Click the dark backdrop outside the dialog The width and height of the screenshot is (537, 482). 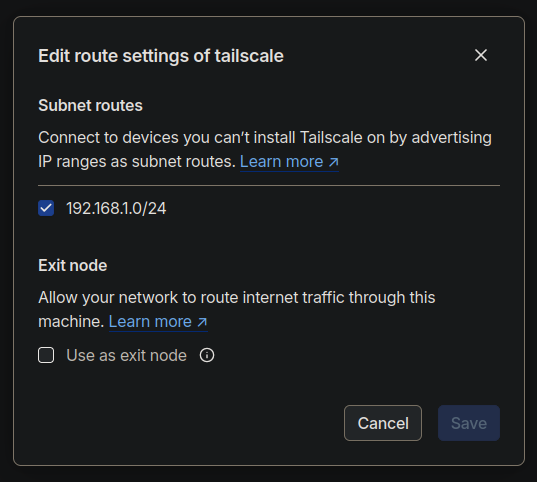coord(269,474)
